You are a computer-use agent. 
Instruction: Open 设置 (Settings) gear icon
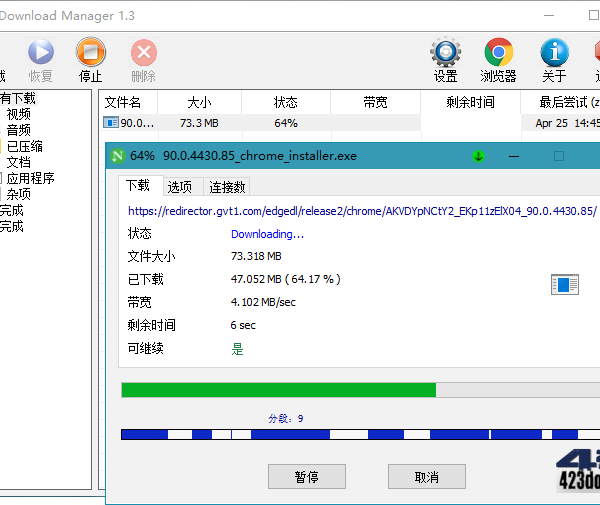pos(445,53)
